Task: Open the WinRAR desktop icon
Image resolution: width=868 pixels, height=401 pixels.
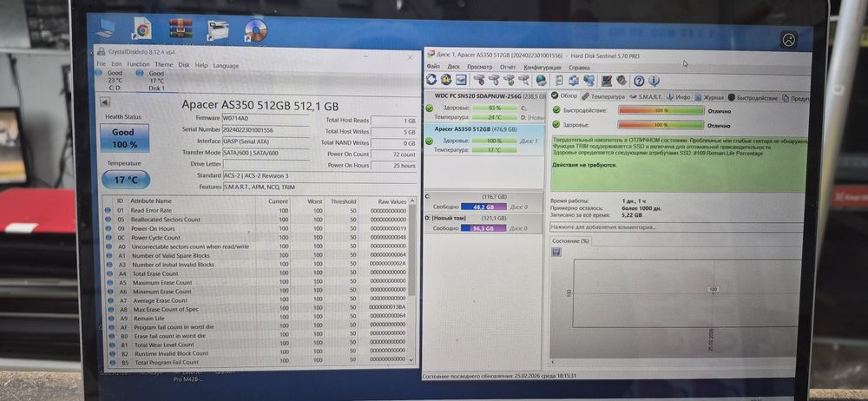Action: 181,29
